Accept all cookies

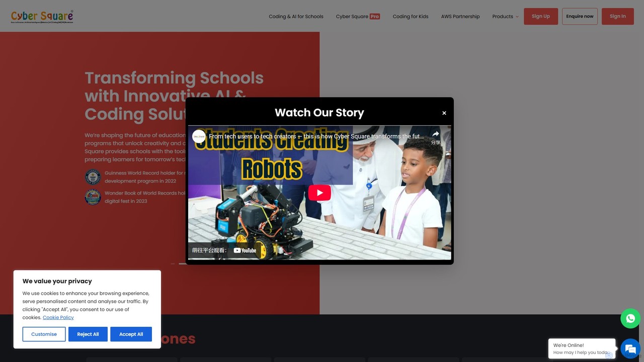[131, 334]
